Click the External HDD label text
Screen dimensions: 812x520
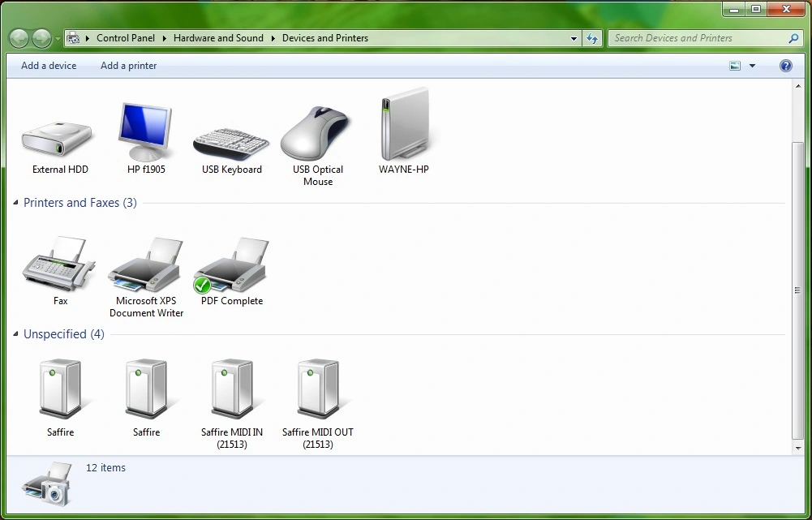click(60, 170)
